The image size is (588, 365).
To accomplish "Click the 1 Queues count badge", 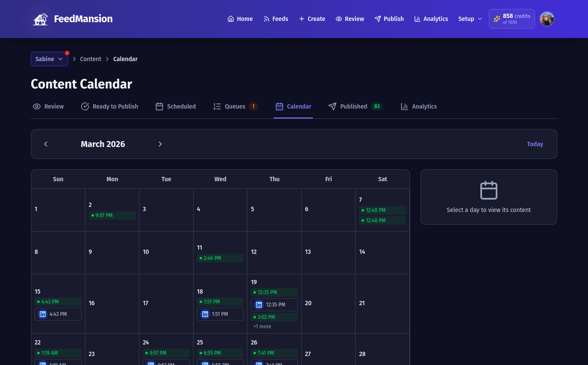I will pyautogui.click(x=253, y=106).
